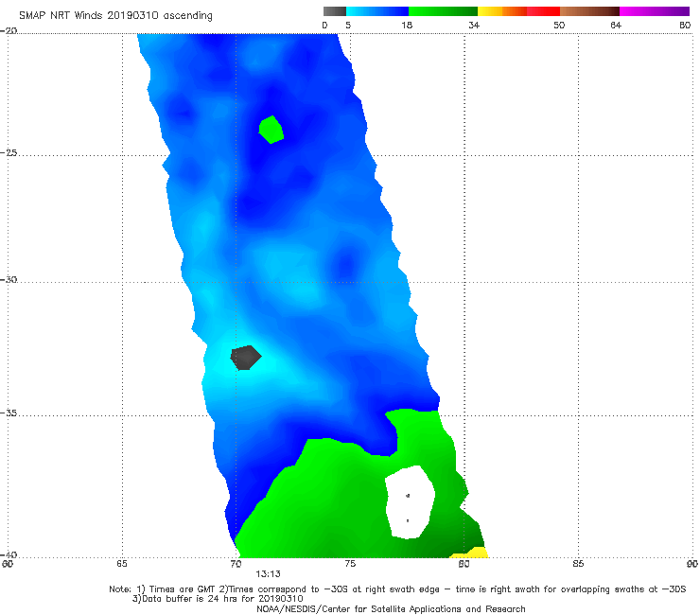Screen dimensions: 700x615
Task: Click the magenta-purple segment of color bar
Action: [x=655, y=11]
